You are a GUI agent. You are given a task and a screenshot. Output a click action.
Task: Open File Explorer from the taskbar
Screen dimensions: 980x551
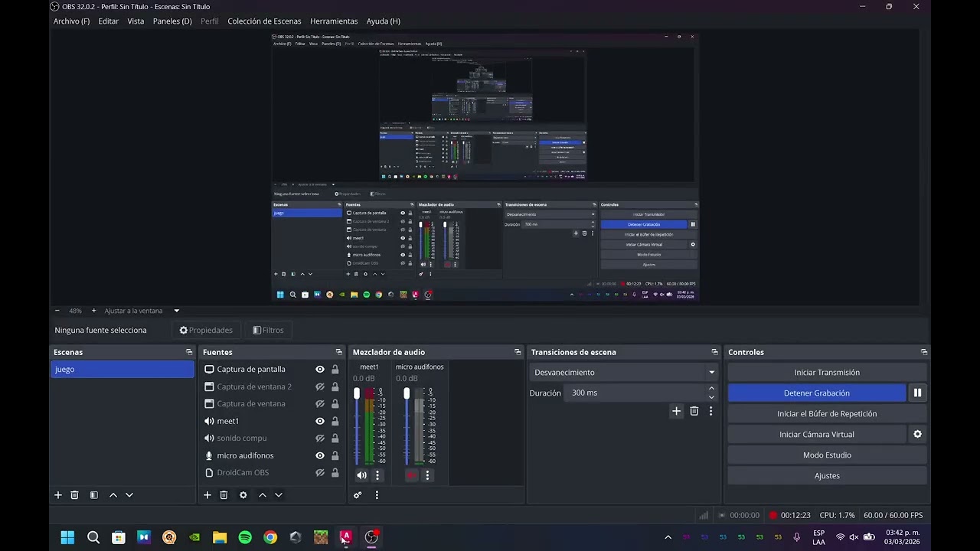(220, 537)
